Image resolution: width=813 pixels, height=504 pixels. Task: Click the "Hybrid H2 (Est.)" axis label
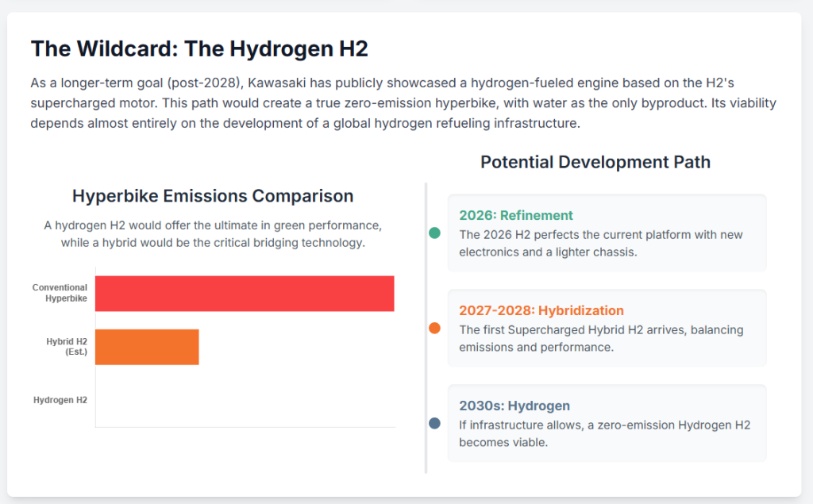click(67, 347)
